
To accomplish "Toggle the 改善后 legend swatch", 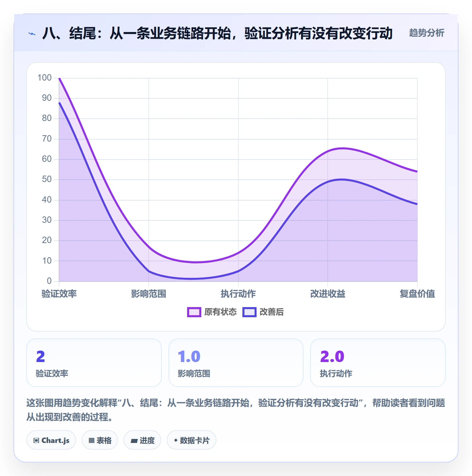I will click(249, 312).
